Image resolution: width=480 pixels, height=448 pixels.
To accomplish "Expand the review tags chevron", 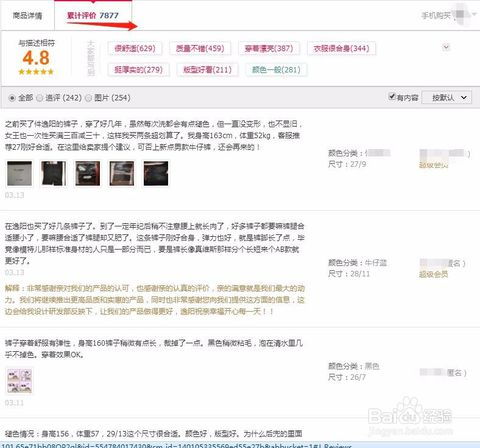I will click(x=446, y=47).
